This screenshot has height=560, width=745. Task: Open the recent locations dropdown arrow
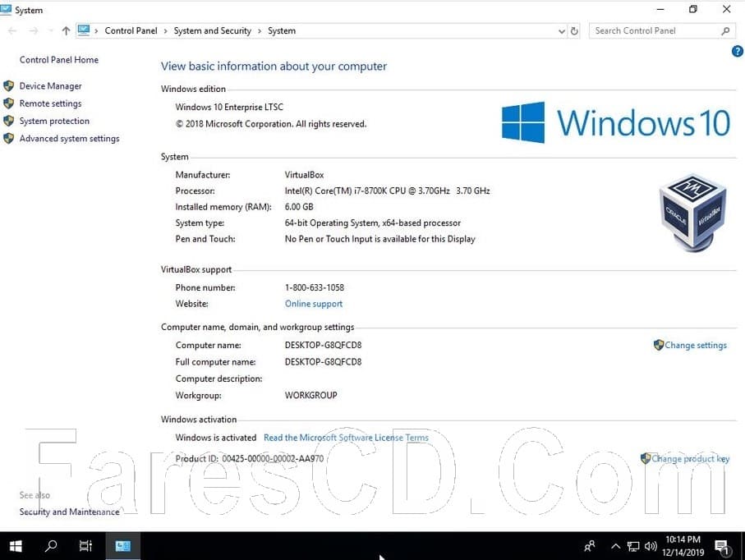(50, 31)
